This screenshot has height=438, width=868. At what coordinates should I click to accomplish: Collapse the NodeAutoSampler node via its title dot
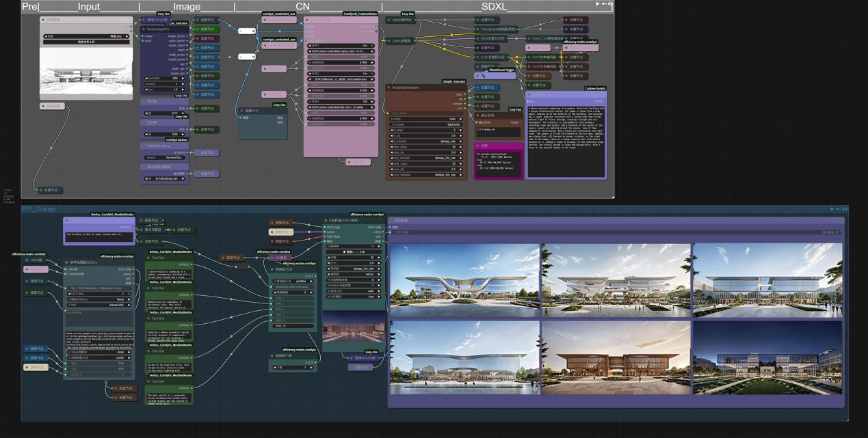click(388, 88)
